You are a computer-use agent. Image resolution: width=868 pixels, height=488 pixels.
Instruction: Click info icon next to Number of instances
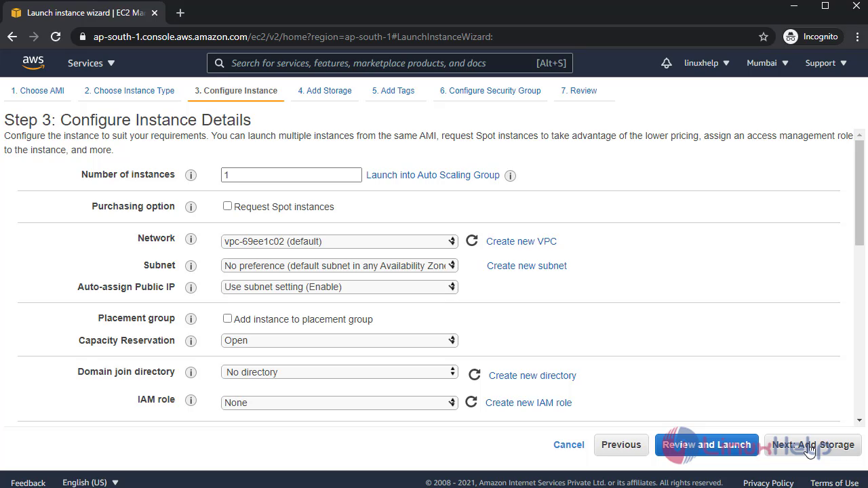pyautogui.click(x=191, y=175)
